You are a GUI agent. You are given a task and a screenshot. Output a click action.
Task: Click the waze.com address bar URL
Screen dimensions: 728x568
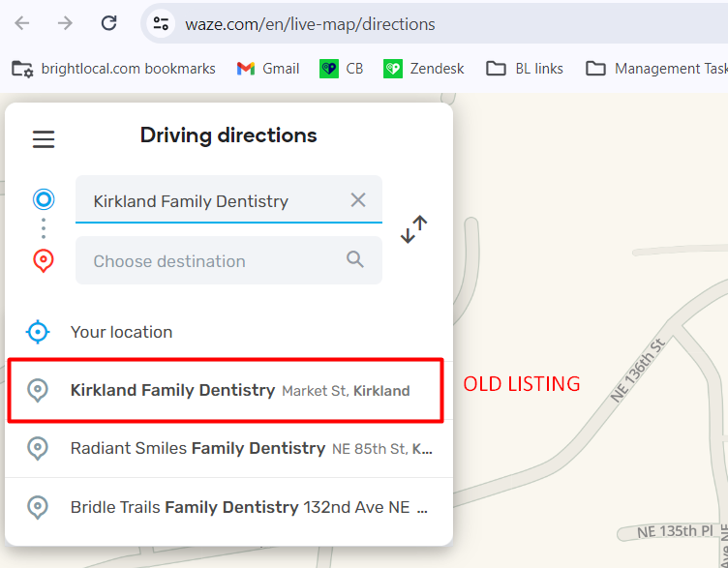pos(310,24)
